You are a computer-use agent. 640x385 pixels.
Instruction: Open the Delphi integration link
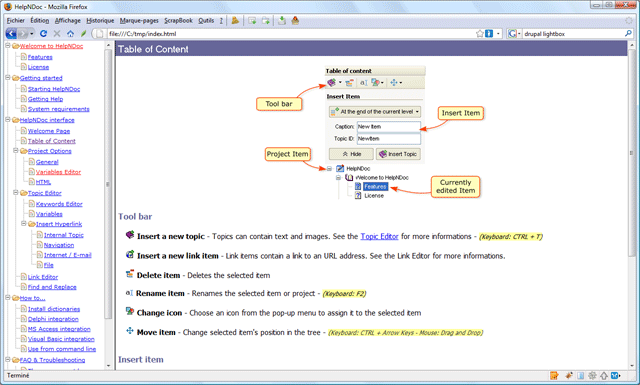pos(53,319)
